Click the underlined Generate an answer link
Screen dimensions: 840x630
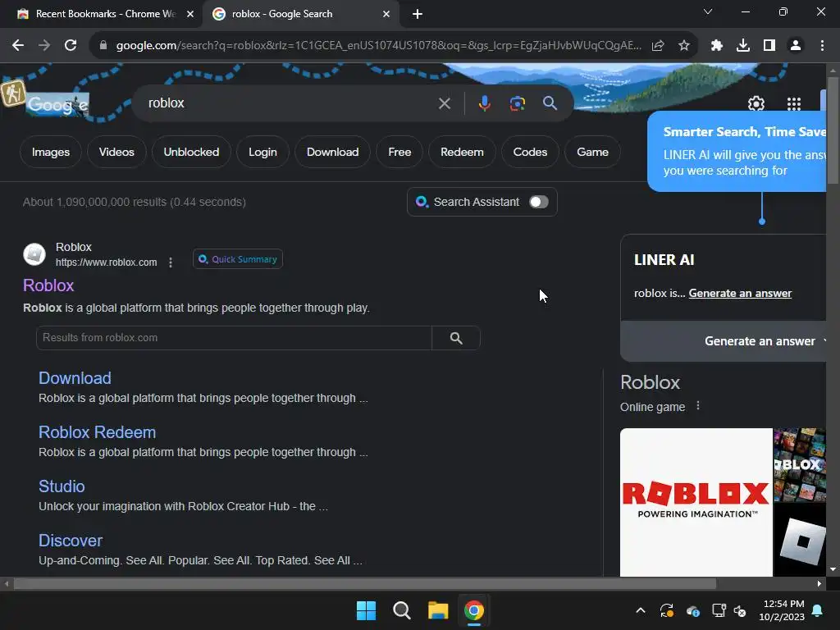point(740,294)
